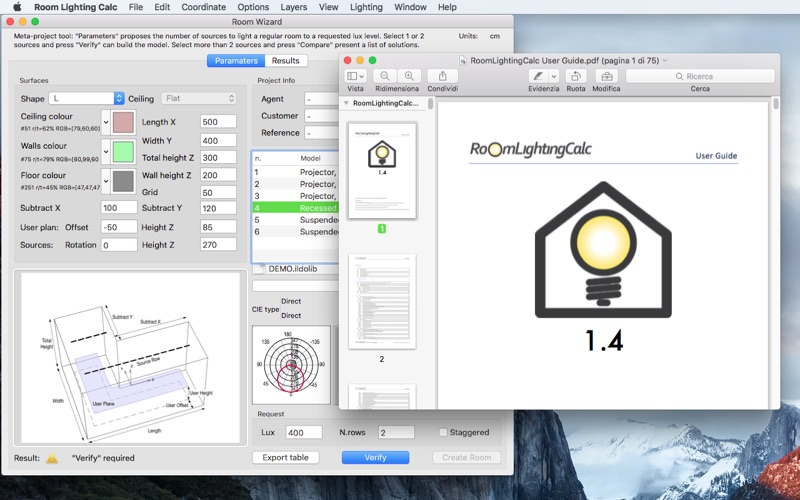
Task: Open the Window menu
Action: (410, 7)
